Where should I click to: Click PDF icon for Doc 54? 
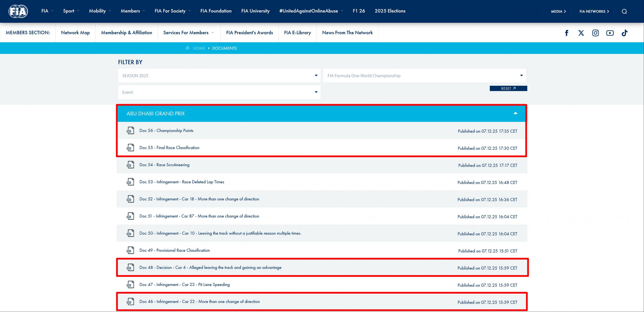pos(130,165)
